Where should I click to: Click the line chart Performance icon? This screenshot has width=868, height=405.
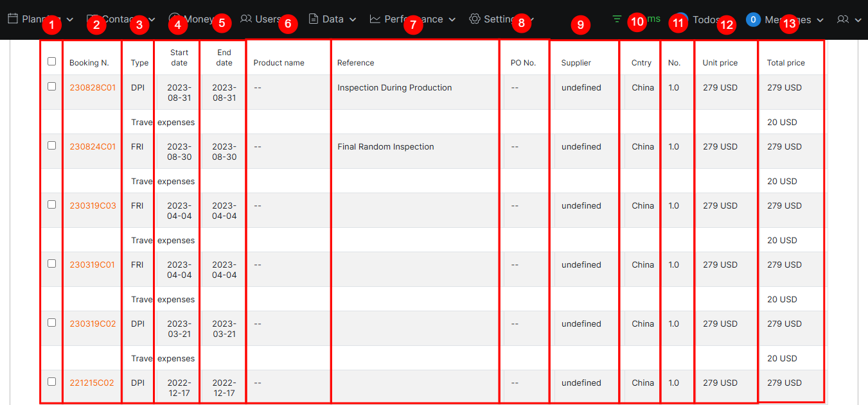pos(375,19)
